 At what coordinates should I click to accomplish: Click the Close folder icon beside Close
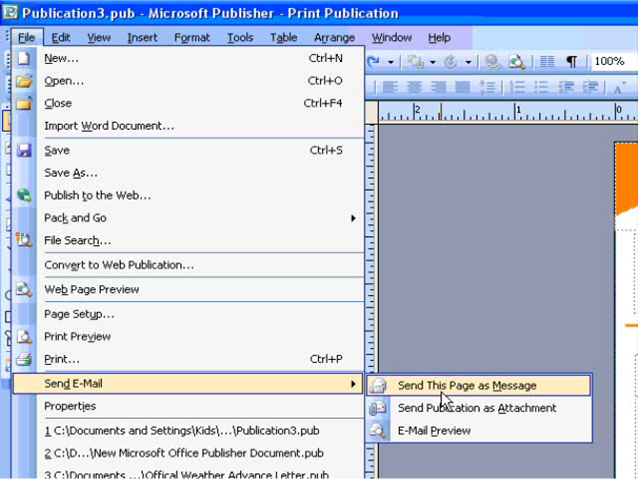(x=24, y=103)
